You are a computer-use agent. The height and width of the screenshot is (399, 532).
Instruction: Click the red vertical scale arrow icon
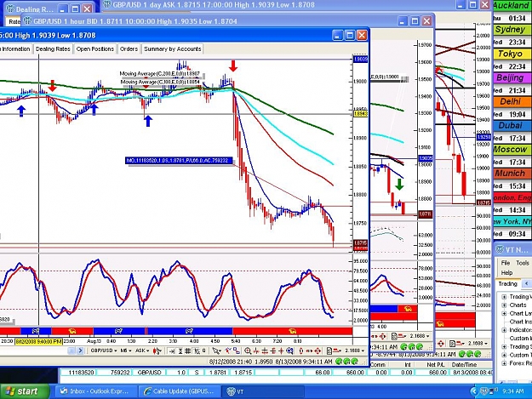[x=301, y=351]
